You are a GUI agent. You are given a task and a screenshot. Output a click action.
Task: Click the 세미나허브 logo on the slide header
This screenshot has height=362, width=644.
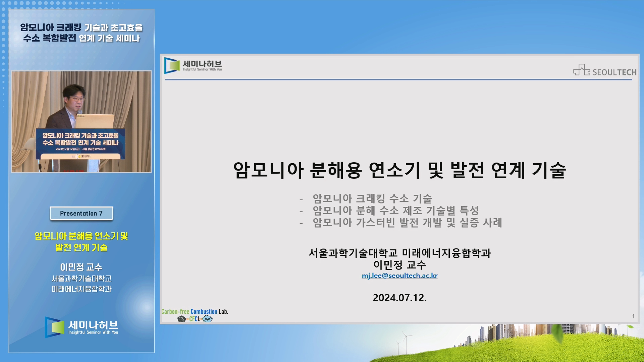click(193, 65)
